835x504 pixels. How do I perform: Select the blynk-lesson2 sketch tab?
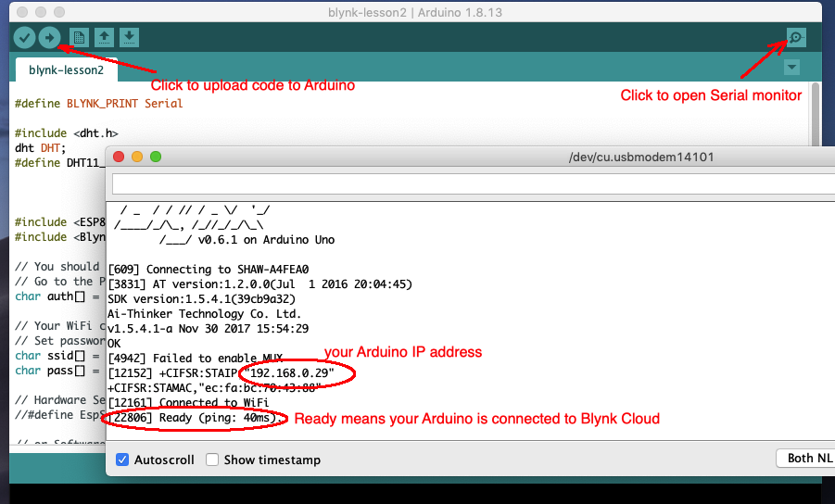[66, 69]
